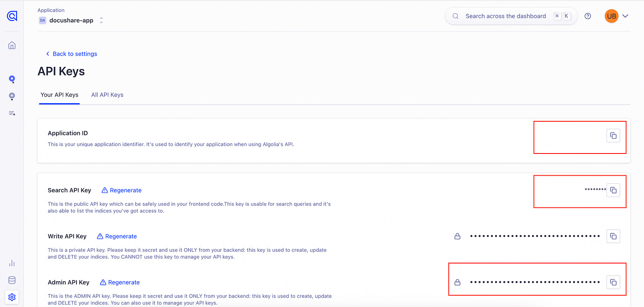Click the magnifier icon in the search bar
This screenshot has height=307, width=644.
456,16
